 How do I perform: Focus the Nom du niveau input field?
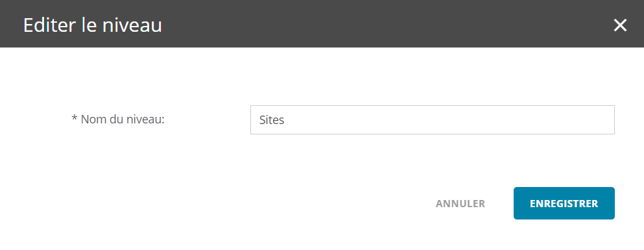(433, 119)
